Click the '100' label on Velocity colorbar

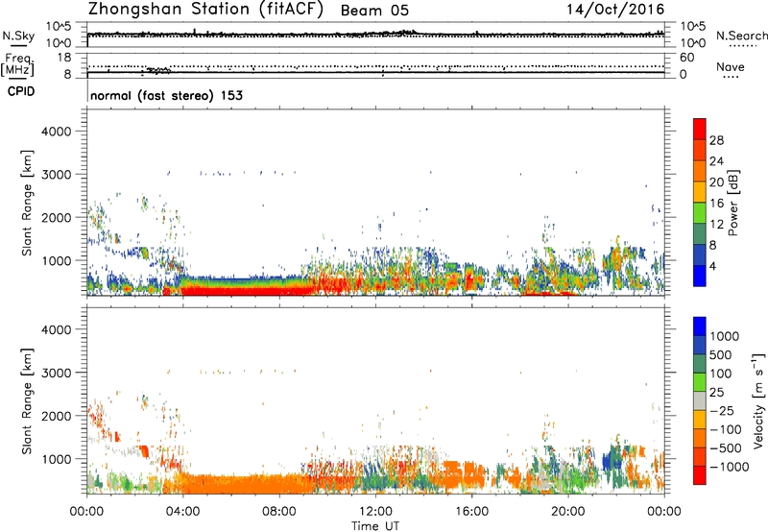(x=721, y=374)
